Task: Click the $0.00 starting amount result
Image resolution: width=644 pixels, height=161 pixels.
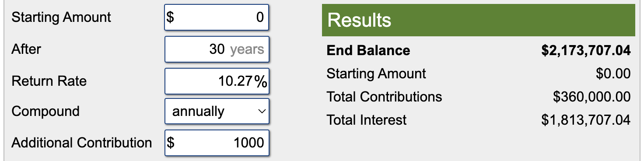Action: (x=613, y=74)
